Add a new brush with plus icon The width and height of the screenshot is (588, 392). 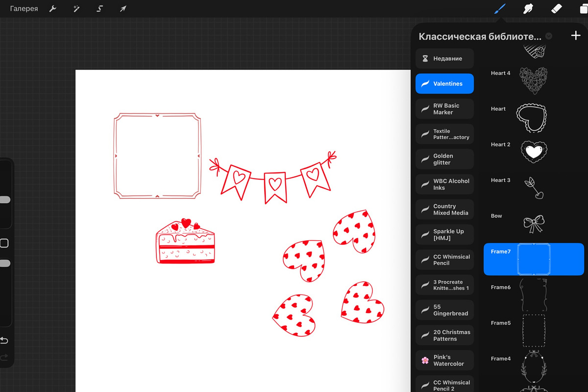pyautogui.click(x=575, y=36)
